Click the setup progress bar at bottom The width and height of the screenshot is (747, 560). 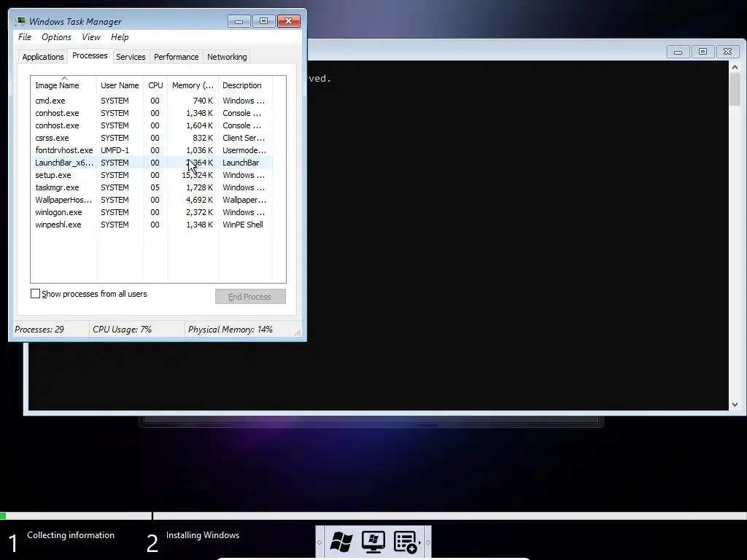(373, 516)
